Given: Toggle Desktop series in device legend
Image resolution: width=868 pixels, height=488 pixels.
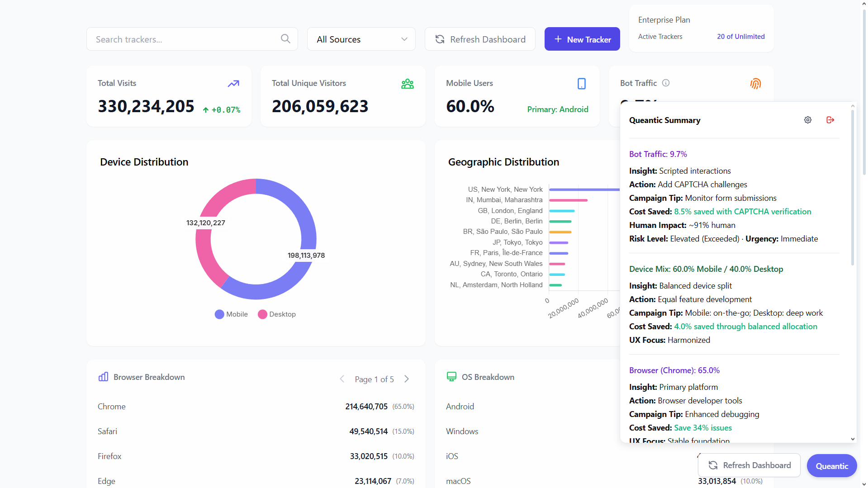Looking at the screenshot, I should tap(277, 314).
